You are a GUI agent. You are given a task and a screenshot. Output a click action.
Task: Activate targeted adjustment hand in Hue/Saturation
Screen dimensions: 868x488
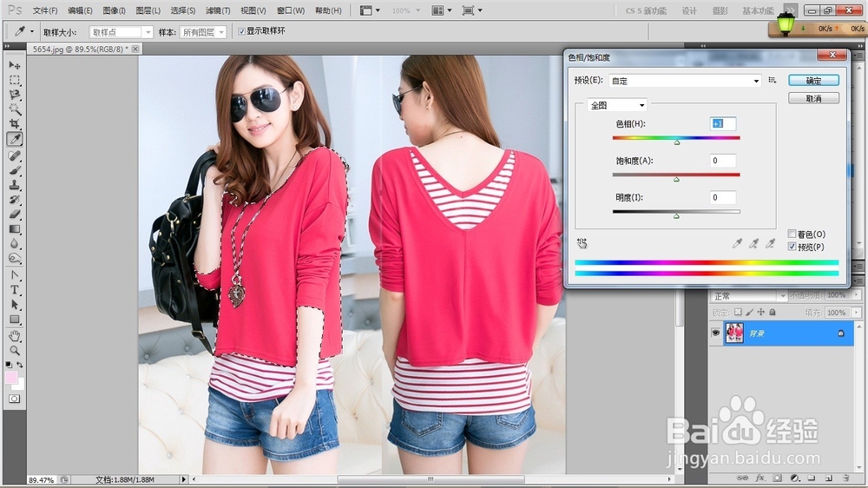[x=582, y=243]
